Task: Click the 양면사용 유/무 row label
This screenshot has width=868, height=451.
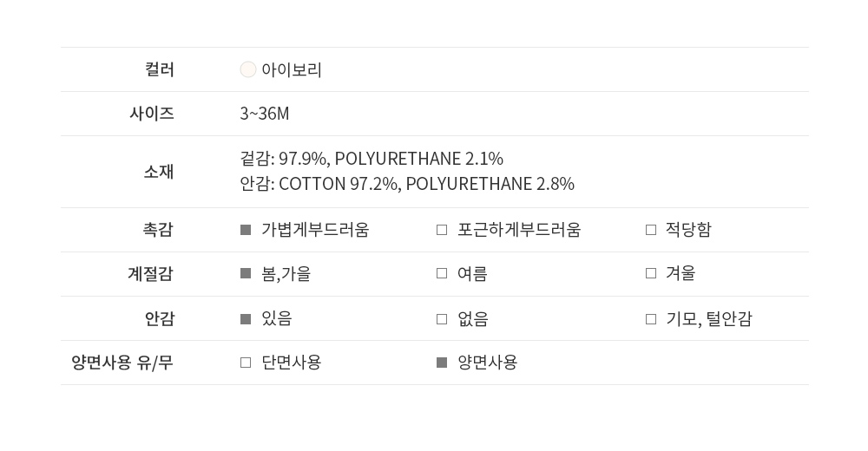Action: [122, 363]
